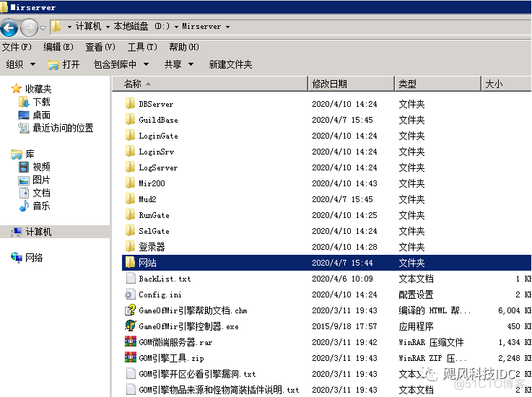This screenshot has width=532, height=397.
Task: Open the 组织 dropdown in the toolbar
Action: pyautogui.click(x=21, y=64)
